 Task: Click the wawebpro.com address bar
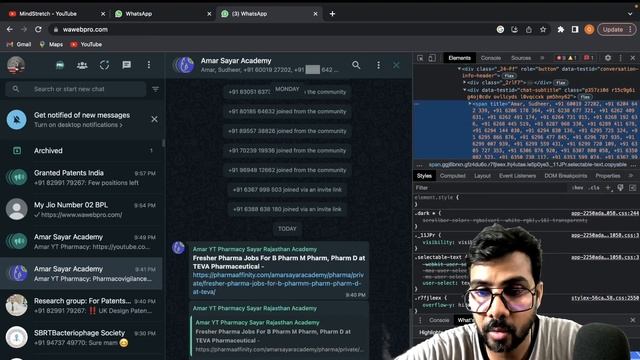pyautogui.click(x=269, y=29)
